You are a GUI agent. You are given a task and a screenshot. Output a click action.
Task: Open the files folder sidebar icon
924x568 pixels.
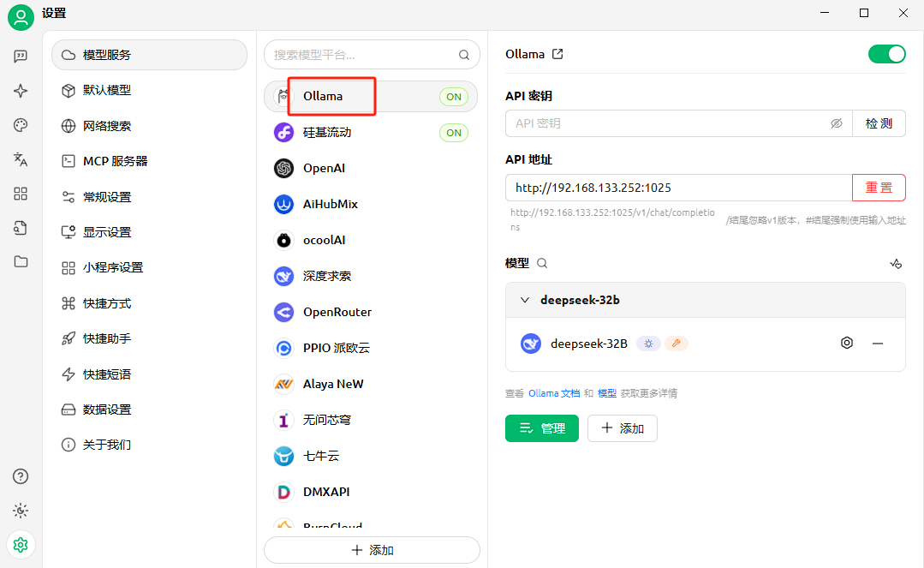click(21, 261)
